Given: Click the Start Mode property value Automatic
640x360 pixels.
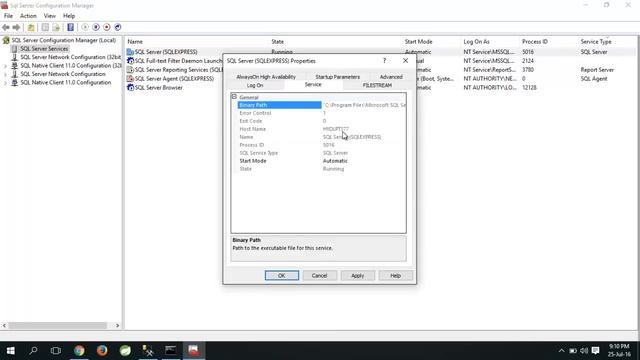Looking at the screenshot, I should [x=335, y=161].
